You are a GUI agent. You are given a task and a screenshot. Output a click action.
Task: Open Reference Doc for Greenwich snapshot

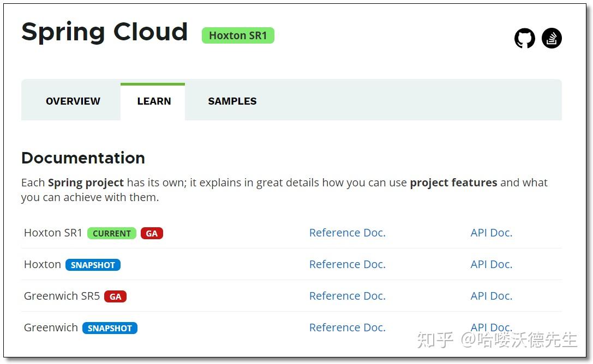(347, 327)
